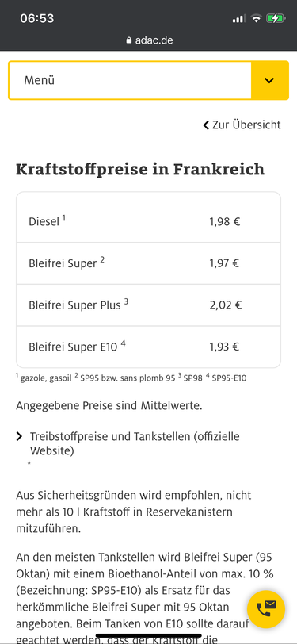297x644 pixels.
Task: Select the Bleifrei Super Plus row
Action: pyautogui.click(x=149, y=305)
